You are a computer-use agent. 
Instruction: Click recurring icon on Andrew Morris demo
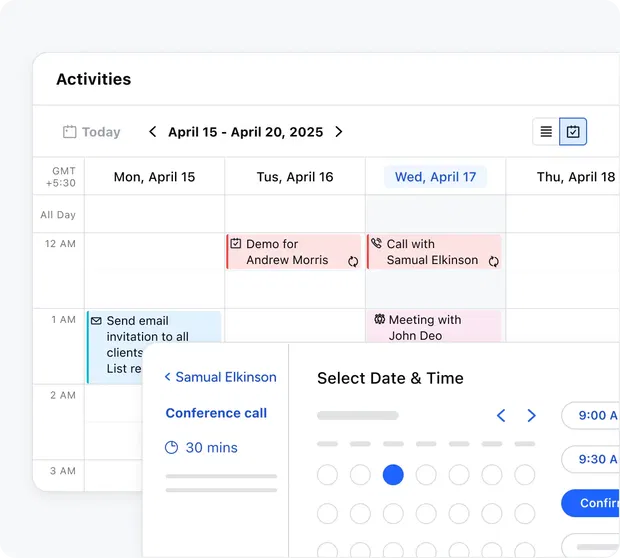click(x=353, y=262)
